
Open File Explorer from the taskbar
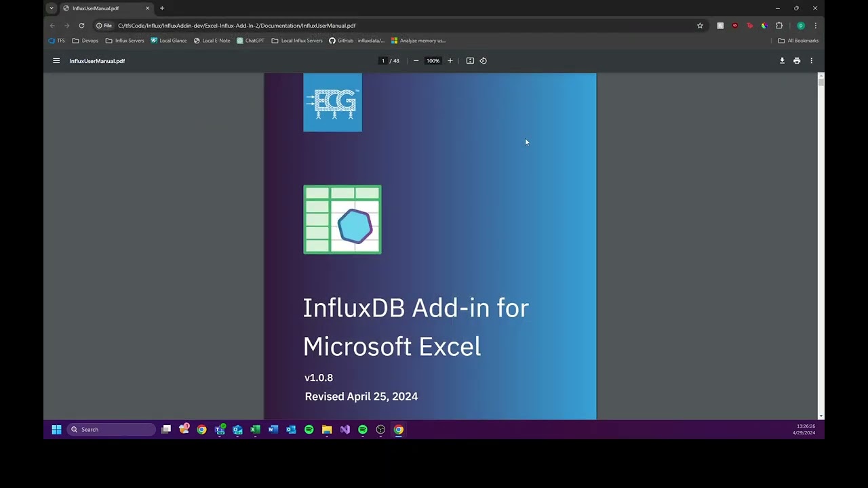[x=327, y=430]
